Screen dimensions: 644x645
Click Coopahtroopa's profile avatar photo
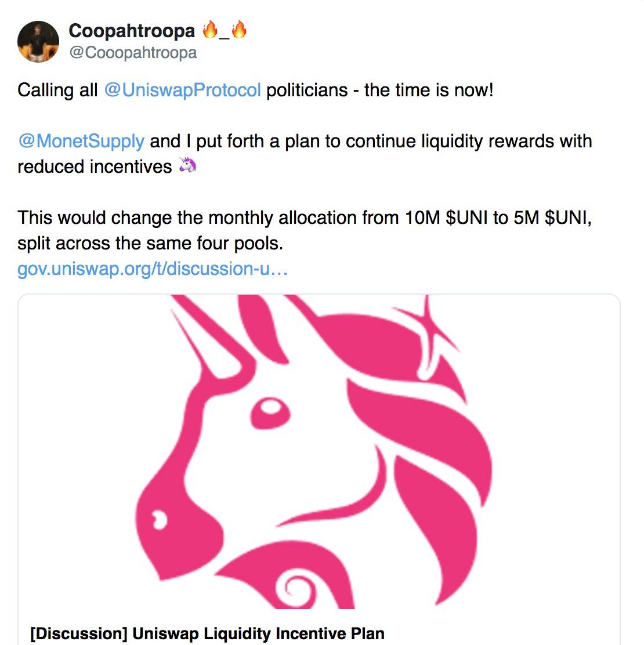38,42
